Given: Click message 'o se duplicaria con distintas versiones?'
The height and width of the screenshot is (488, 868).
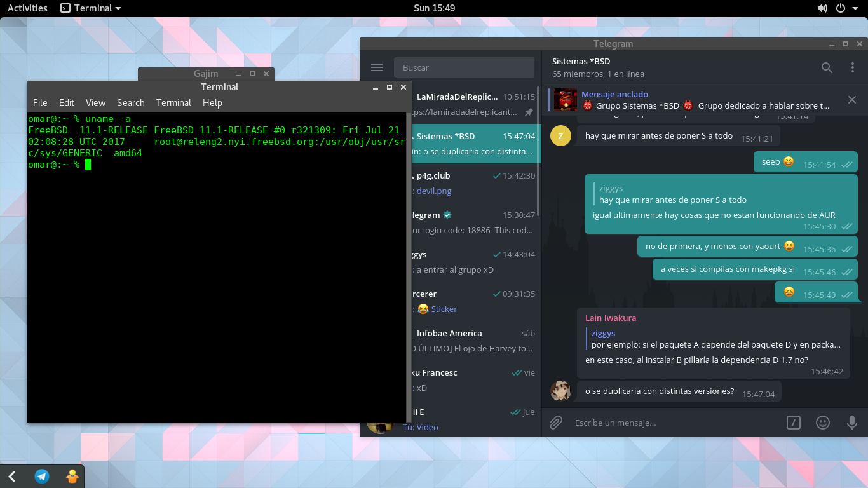Looking at the screenshot, I should [x=679, y=391].
